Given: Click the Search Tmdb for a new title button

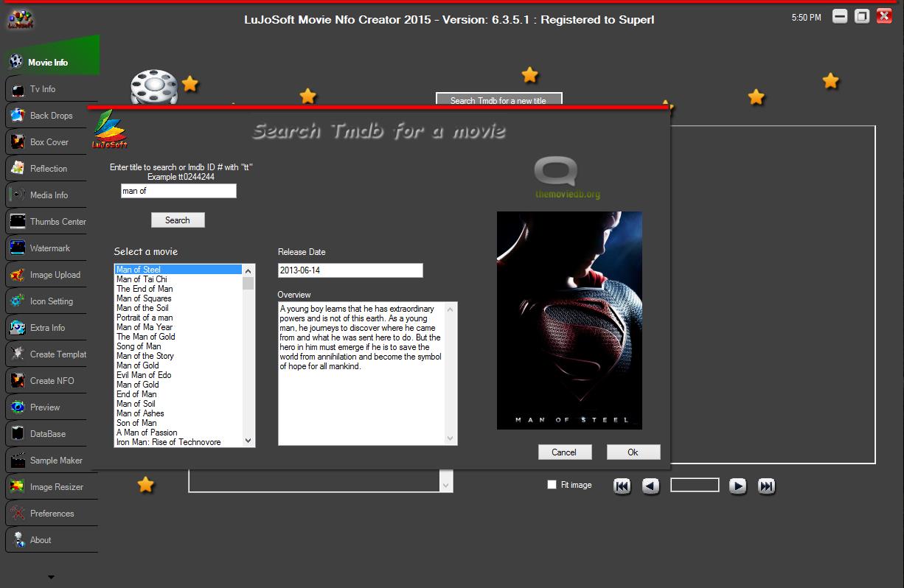Looking at the screenshot, I should pos(498,99).
